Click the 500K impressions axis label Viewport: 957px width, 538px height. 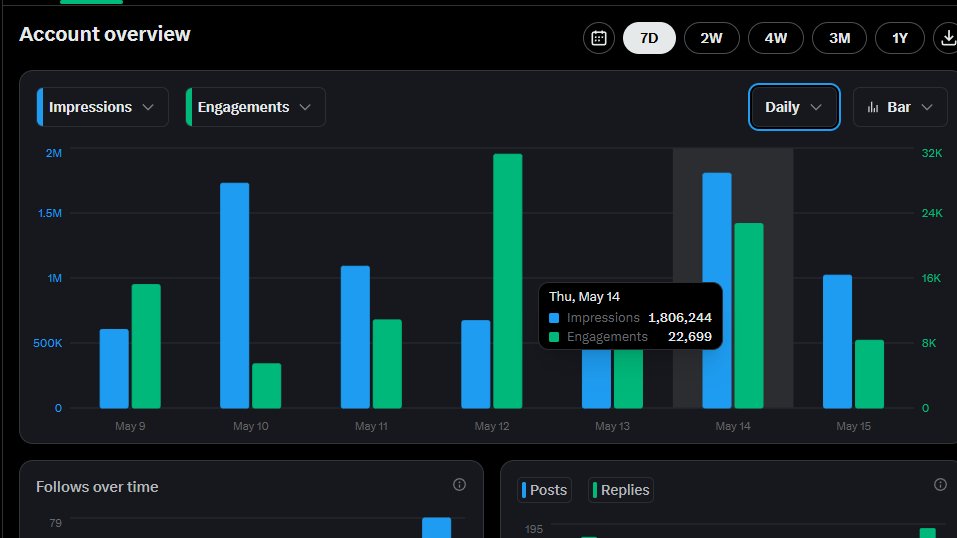pos(48,343)
